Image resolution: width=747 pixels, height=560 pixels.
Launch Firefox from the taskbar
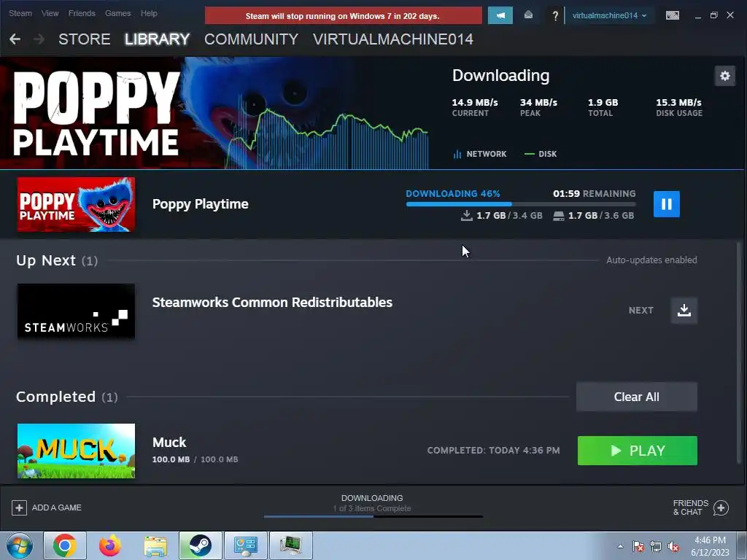(110, 545)
